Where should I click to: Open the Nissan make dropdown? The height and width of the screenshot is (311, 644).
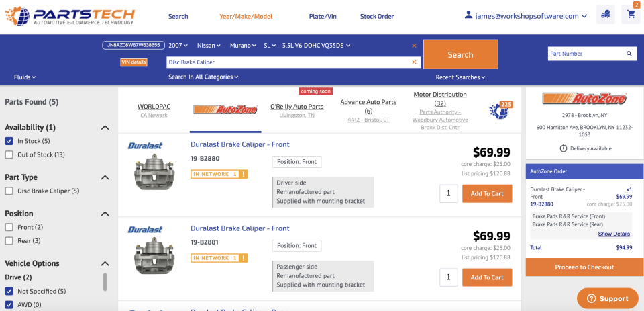pos(209,46)
